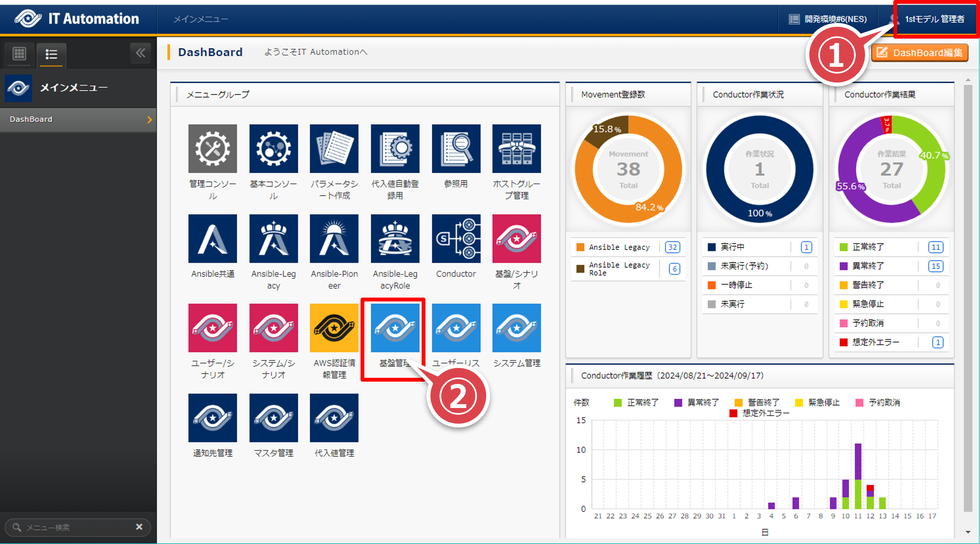This screenshot has width=980, height=544.
Task: Open the マスタ管理 menu icon
Action: [273, 418]
